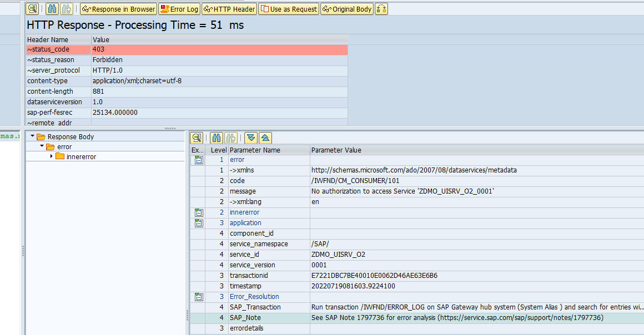
Task: Click the Find binoculars icon in the lower toolbar
Action: [216, 138]
